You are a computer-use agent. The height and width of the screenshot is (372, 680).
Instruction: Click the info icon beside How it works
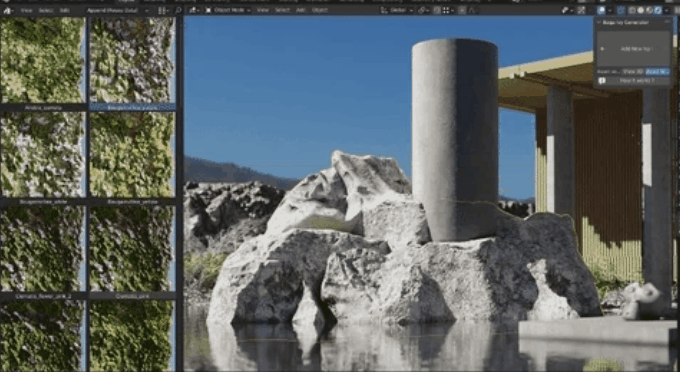click(x=602, y=81)
